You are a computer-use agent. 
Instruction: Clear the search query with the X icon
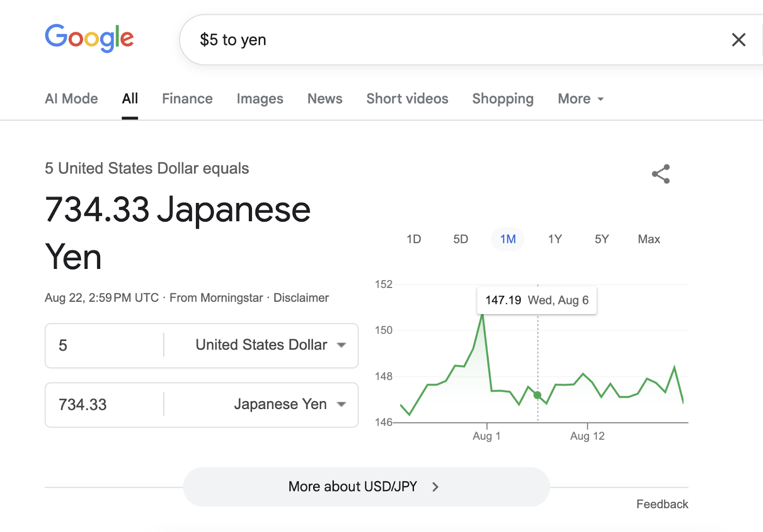[x=738, y=40]
